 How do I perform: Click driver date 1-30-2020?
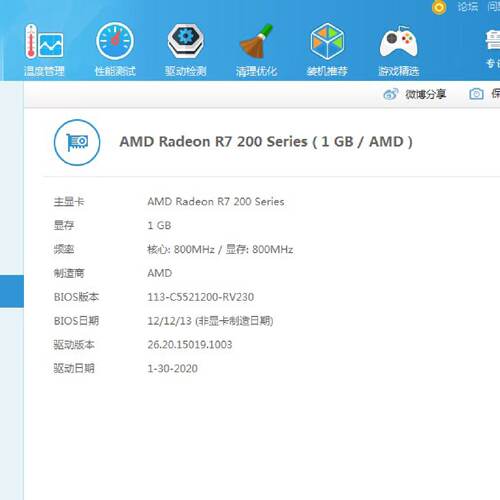click(172, 369)
